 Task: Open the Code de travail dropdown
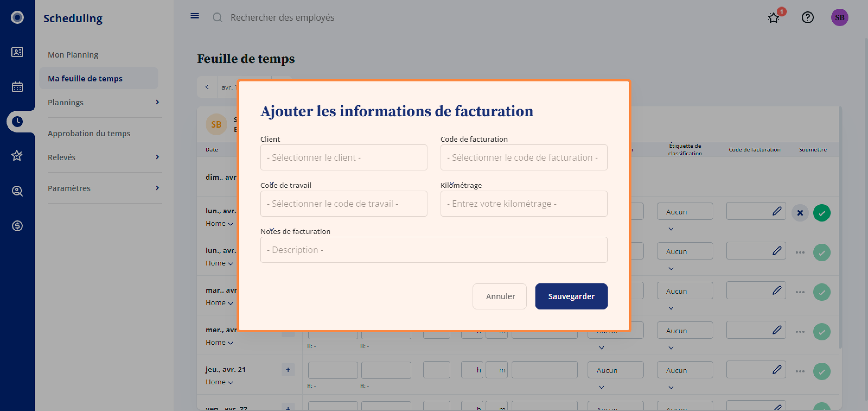pos(344,204)
